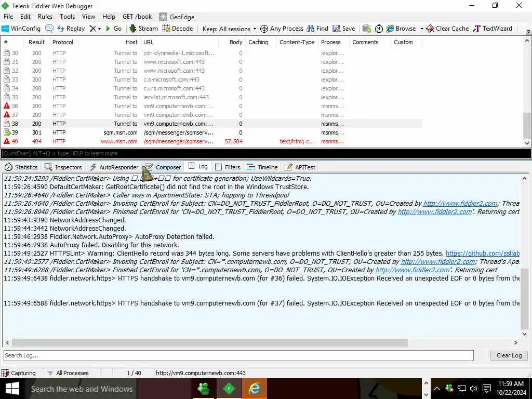Click in the Search Log field
The height and width of the screenshot is (399, 532).
point(238,355)
